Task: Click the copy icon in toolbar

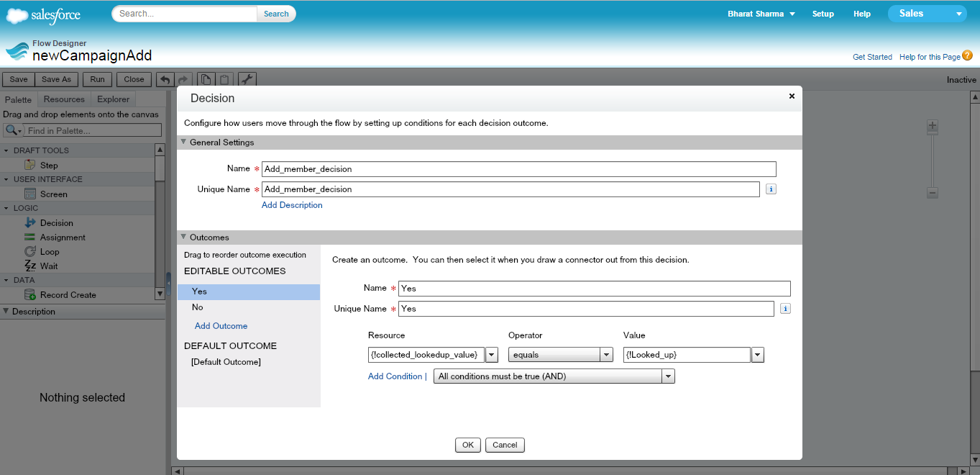Action: pyautogui.click(x=206, y=79)
